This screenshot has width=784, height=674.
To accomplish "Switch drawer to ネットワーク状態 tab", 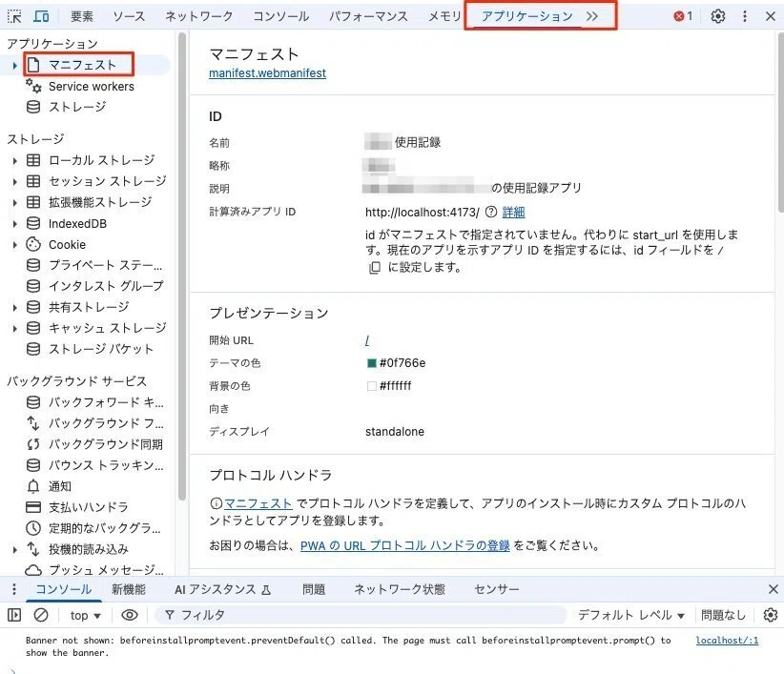I will 400,589.
